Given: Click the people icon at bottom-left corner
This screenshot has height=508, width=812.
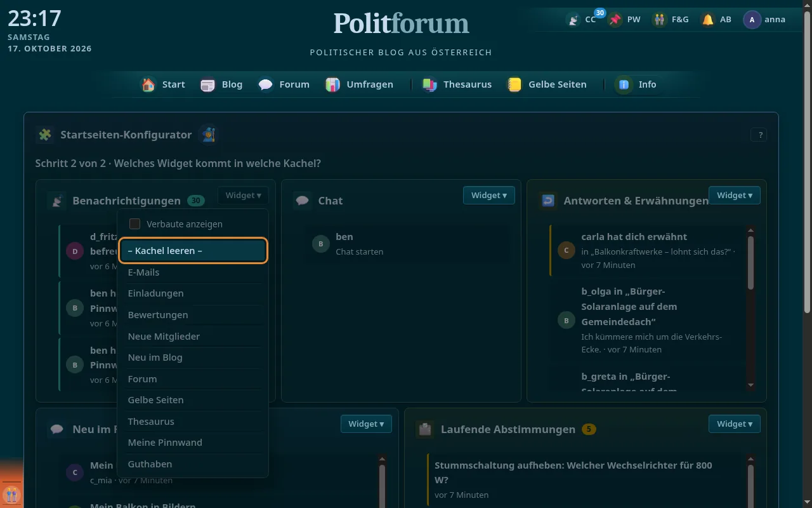Looking at the screenshot, I should coord(11,494).
